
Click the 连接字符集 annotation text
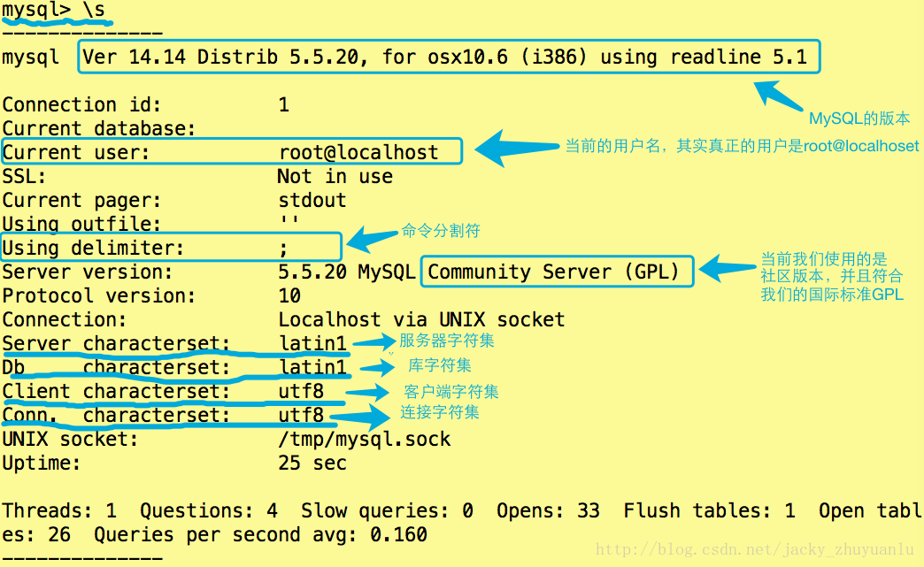click(440, 412)
